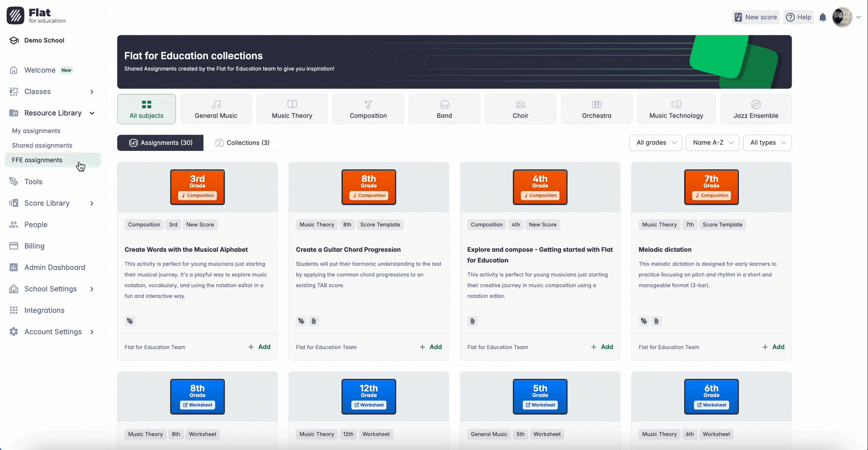Image resolution: width=868 pixels, height=450 pixels.
Task: Filter by Music Theory subject
Action: [x=292, y=109]
